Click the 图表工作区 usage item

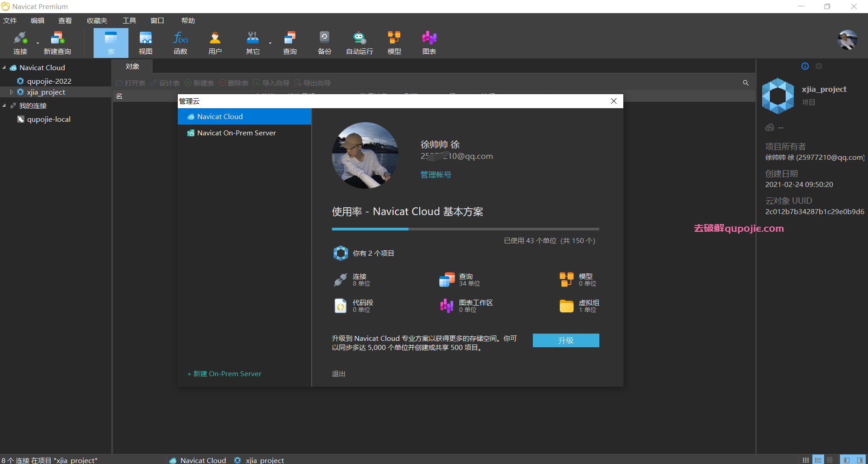[466, 306]
